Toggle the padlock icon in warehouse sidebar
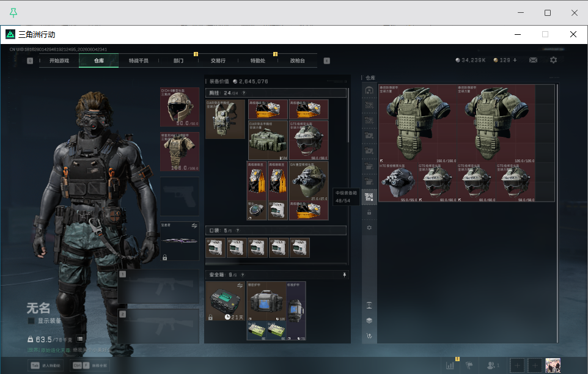The image size is (588, 374). coord(369,212)
